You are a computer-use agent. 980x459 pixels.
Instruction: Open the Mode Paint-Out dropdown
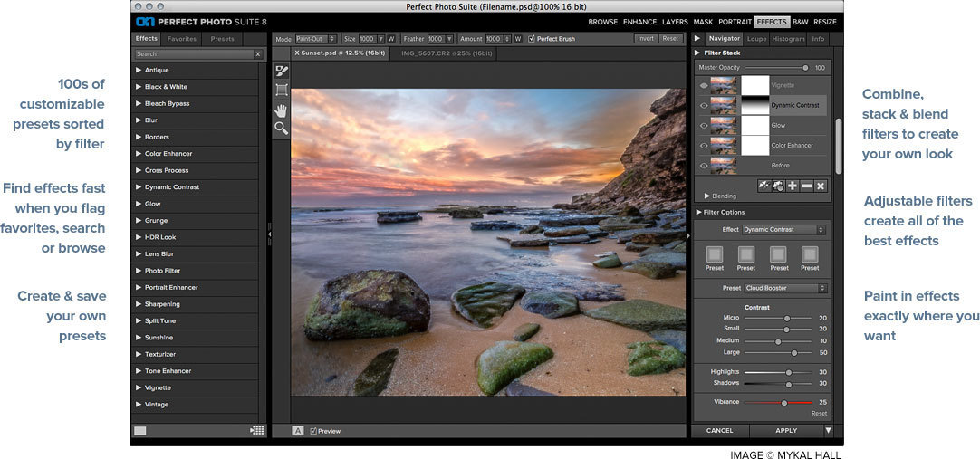[x=316, y=39]
